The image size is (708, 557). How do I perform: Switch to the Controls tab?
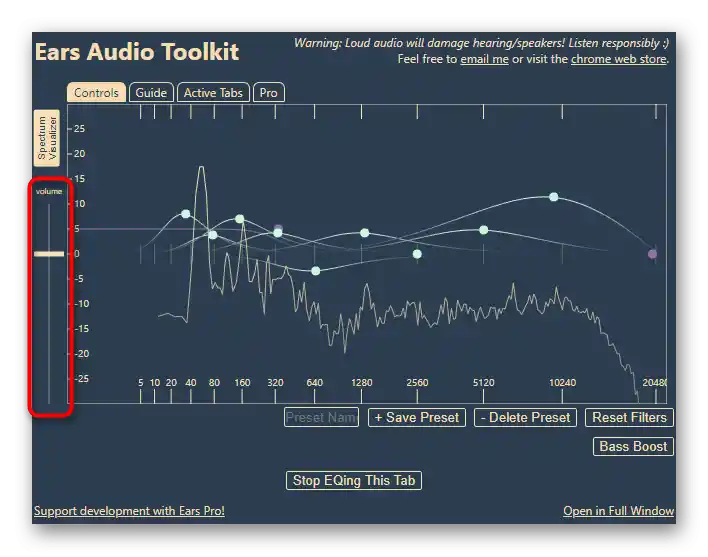[x=96, y=93]
